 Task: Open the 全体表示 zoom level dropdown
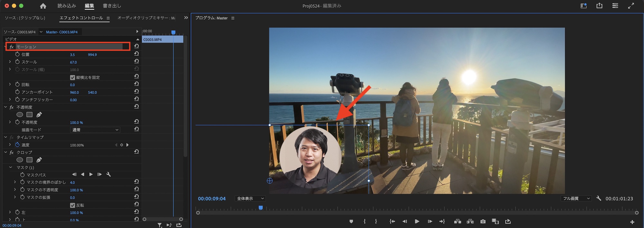(250, 199)
